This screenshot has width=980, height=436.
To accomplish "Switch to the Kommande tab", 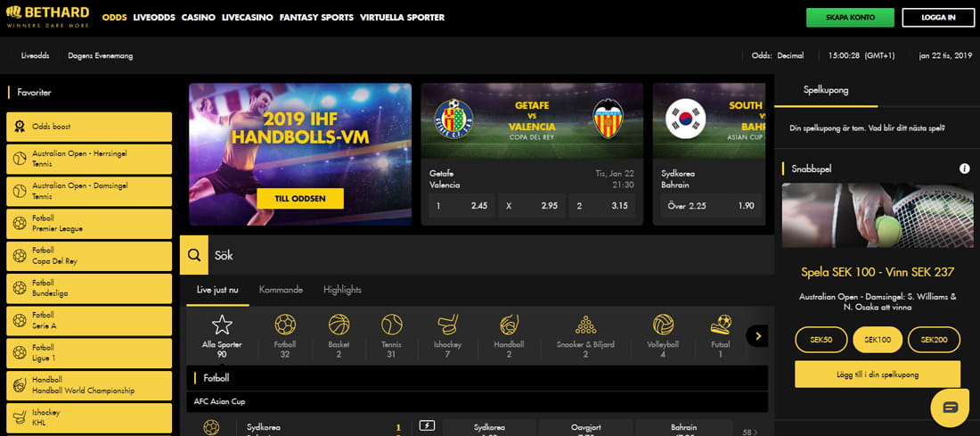I will 281,290.
